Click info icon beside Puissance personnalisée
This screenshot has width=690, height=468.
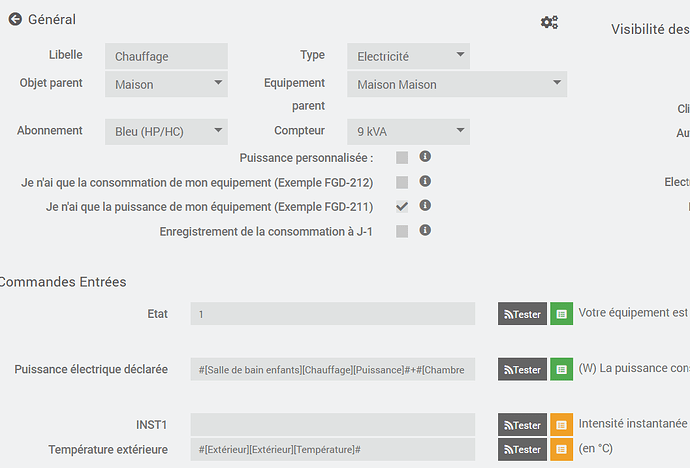click(425, 157)
